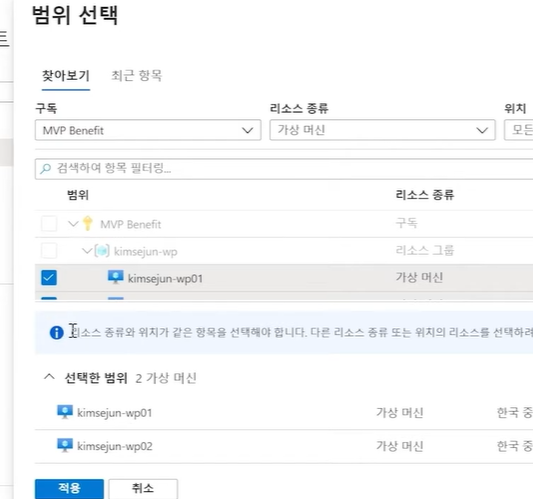Click the 리소스 그룹 type cell
533x499 pixels.
click(x=425, y=251)
